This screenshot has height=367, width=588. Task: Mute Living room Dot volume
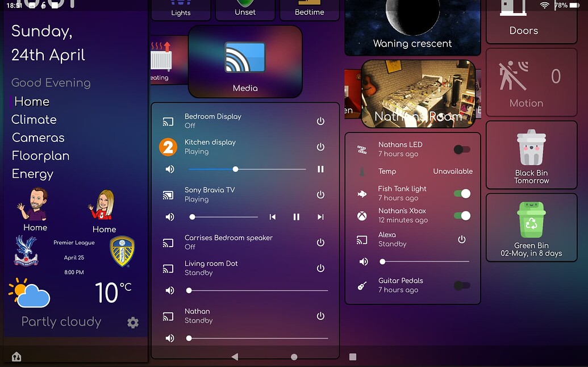tap(170, 290)
